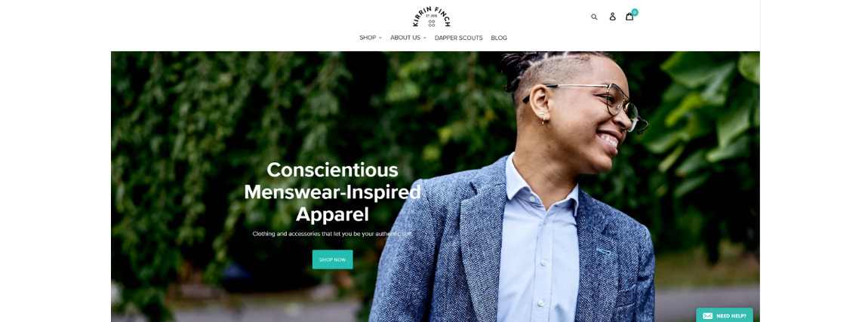
Task: Open the SHOP navigation menu
Action: pyautogui.click(x=368, y=38)
